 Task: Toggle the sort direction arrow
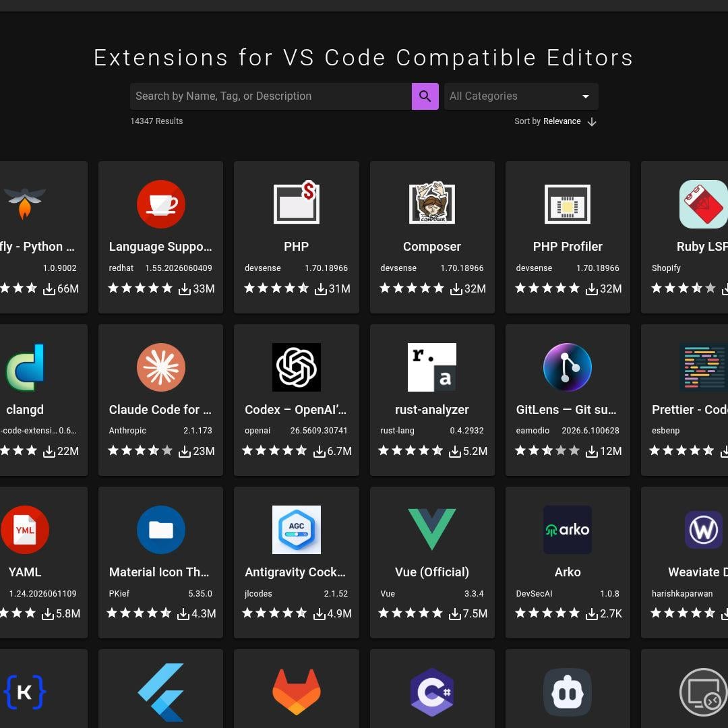click(592, 121)
